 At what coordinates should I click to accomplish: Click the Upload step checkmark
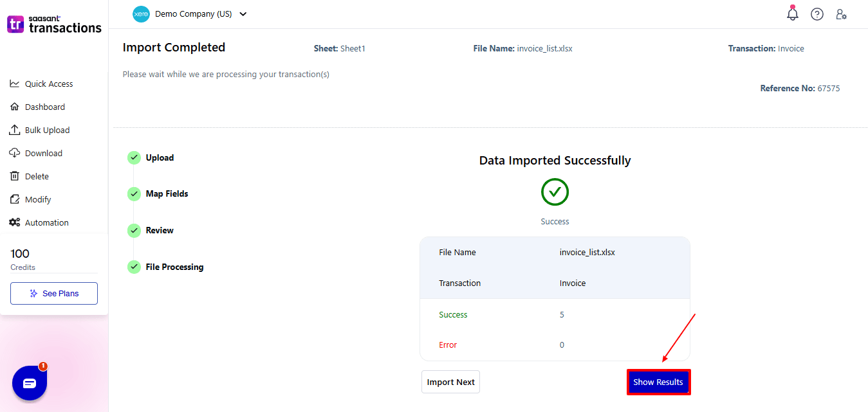(x=134, y=157)
